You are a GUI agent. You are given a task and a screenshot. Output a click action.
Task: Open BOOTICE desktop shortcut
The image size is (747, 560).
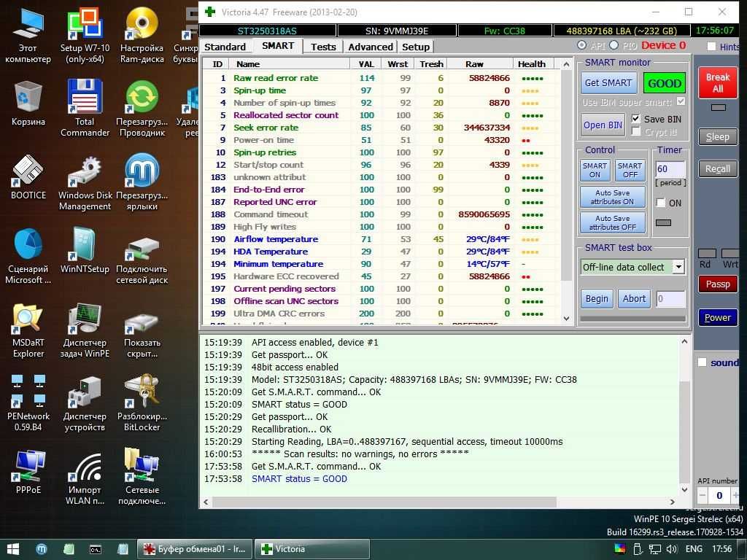pos(28,177)
